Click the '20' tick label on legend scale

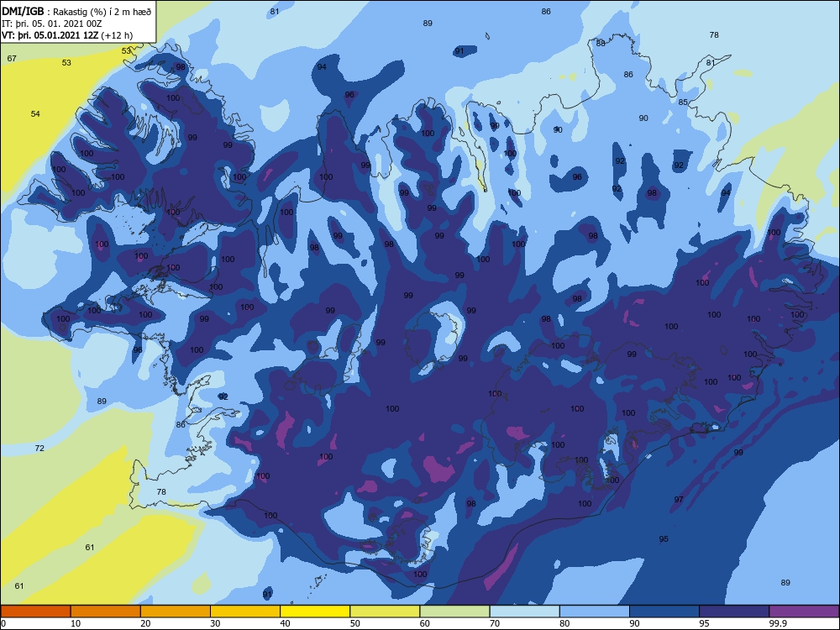coord(145,623)
